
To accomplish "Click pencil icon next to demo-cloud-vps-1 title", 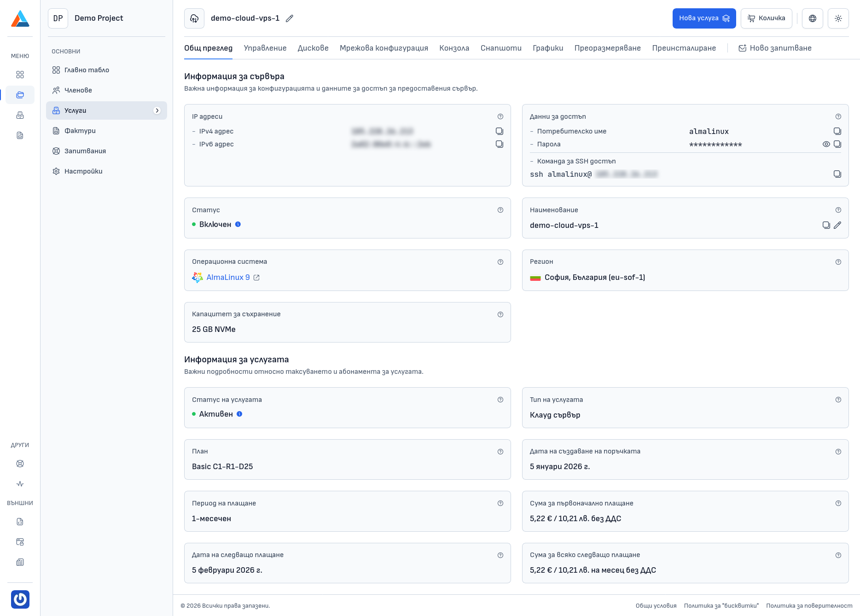I will click(289, 18).
